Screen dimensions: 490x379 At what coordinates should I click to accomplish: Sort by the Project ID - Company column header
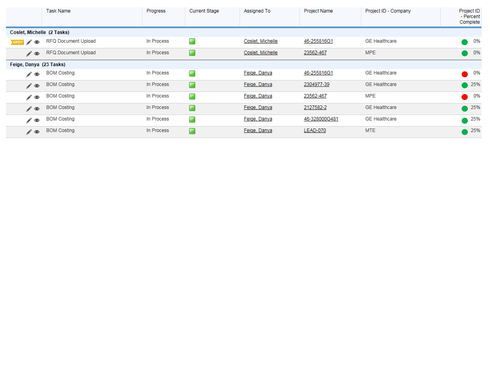pos(388,11)
